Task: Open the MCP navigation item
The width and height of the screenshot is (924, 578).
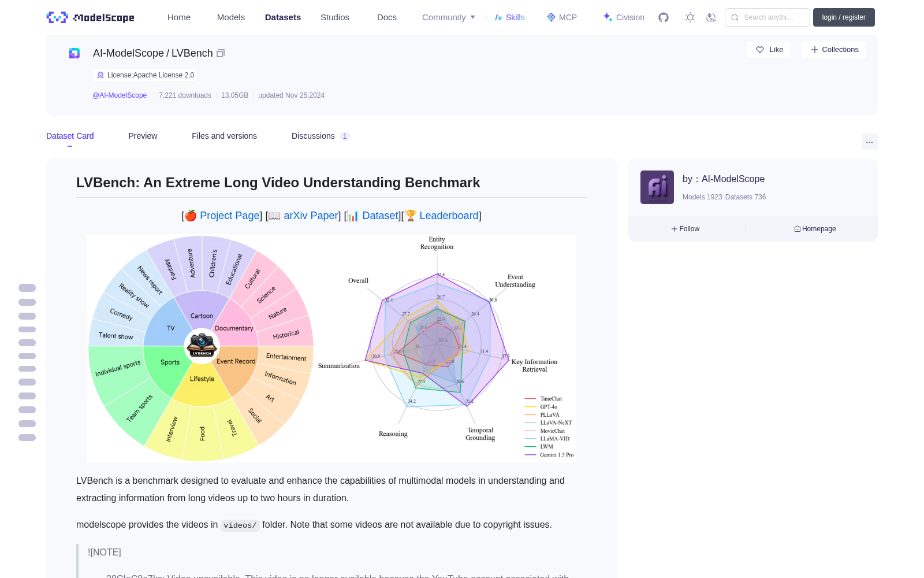Action: pyautogui.click(x=562, y=17)
